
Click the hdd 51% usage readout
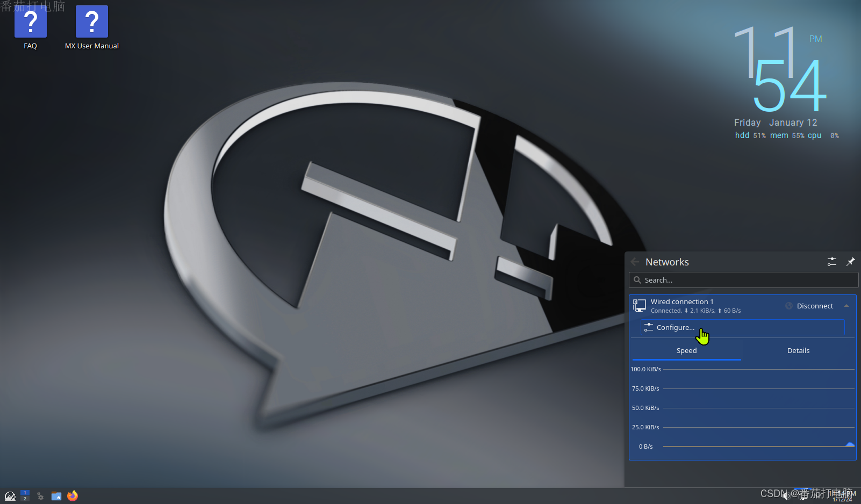[x=750, y=135]
